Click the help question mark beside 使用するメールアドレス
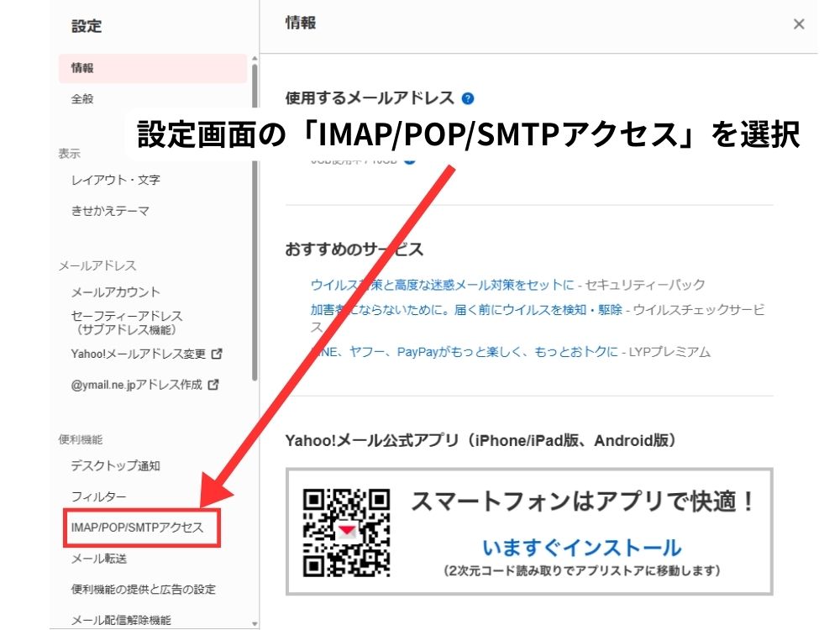Image resolution: width=840 pixels, height=630 pixels. tap(470, 97)
